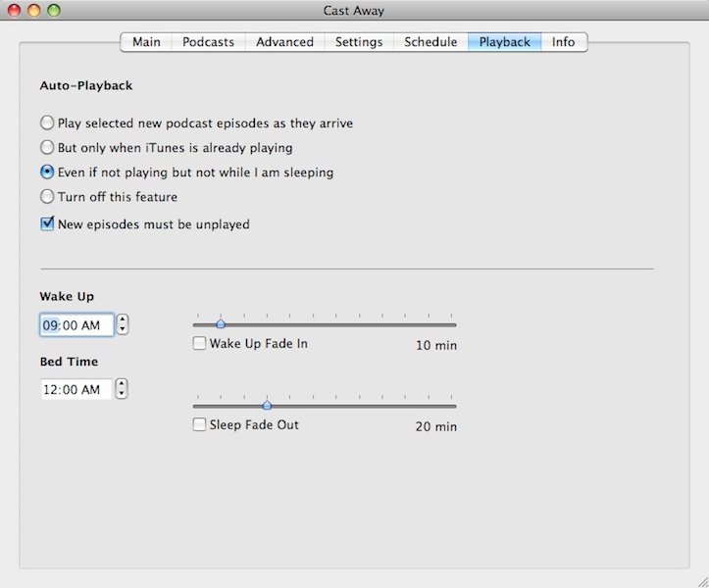Click the Wake Up time field
The image size is (709, 588).
(76, 324)
